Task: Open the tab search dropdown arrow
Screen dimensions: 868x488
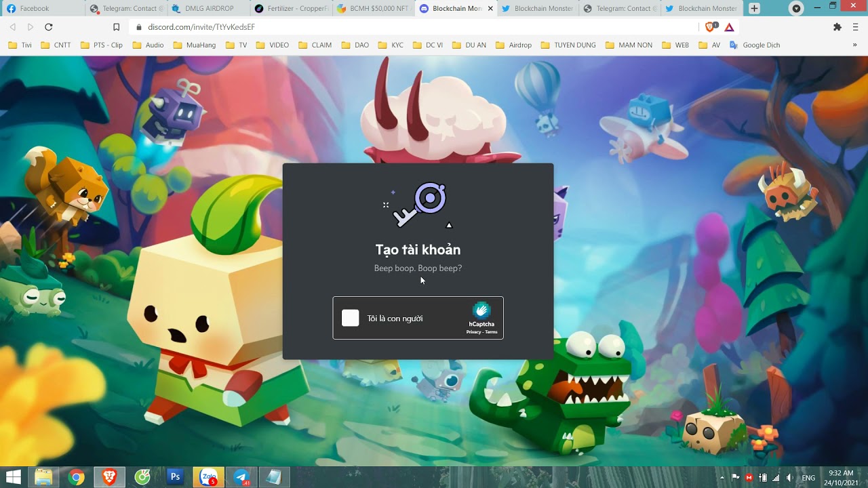Action: [796, 8]
